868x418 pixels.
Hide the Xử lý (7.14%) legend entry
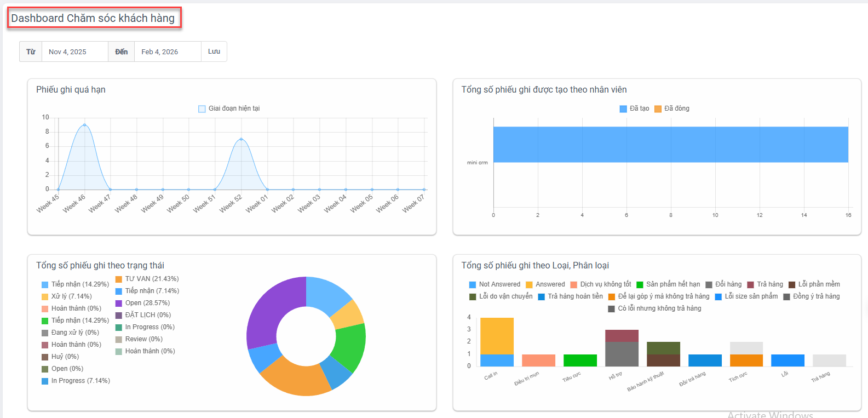pos(66,296)
